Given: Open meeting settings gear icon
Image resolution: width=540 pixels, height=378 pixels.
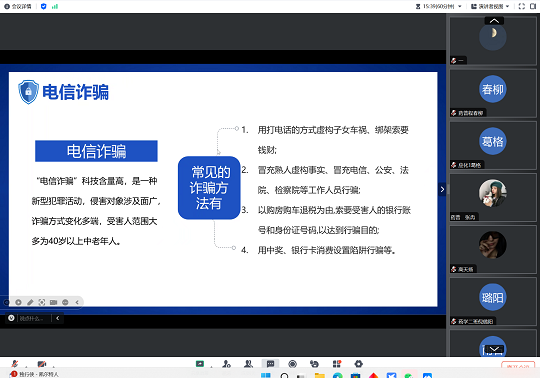Looking at the screenshot, I should click(359, 364).
